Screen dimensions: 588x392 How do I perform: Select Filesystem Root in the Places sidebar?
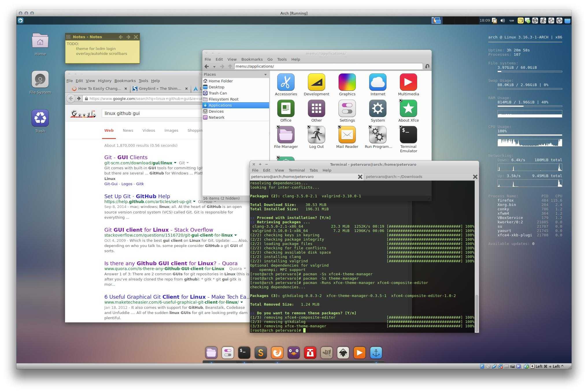pos(236,99)
